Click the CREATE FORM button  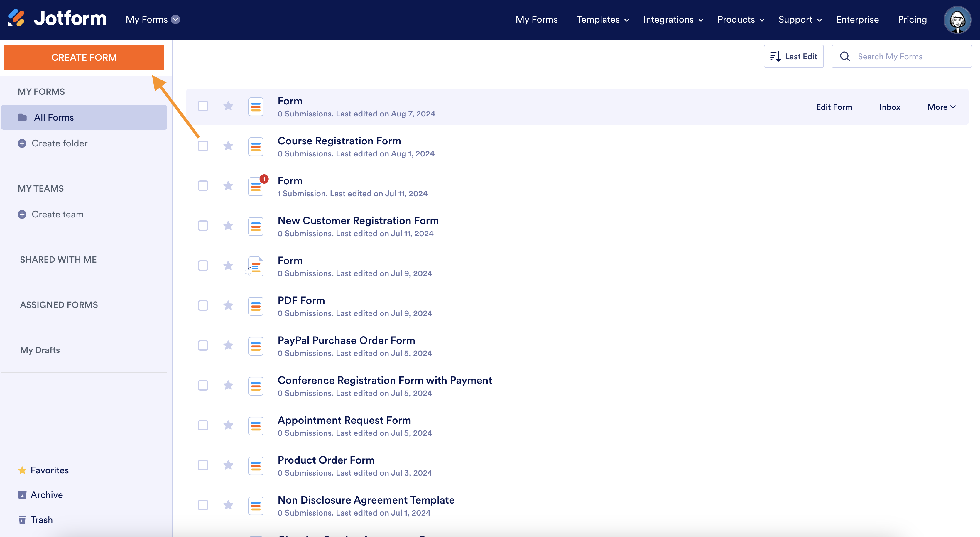click(84, 58)
